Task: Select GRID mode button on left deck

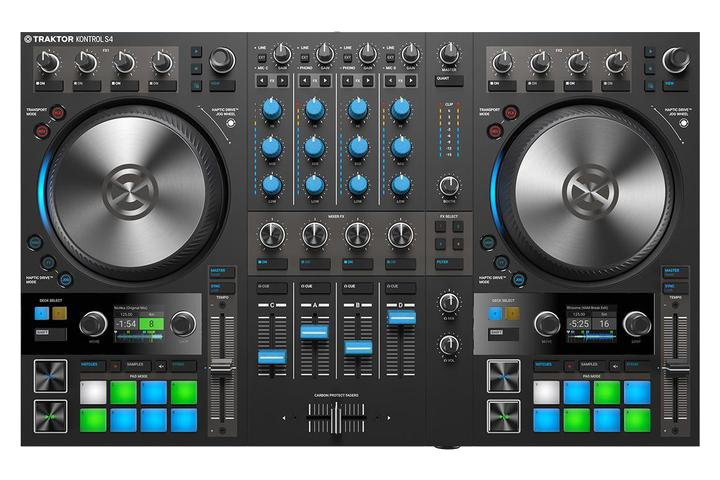Action: click(x=35, y=242)
